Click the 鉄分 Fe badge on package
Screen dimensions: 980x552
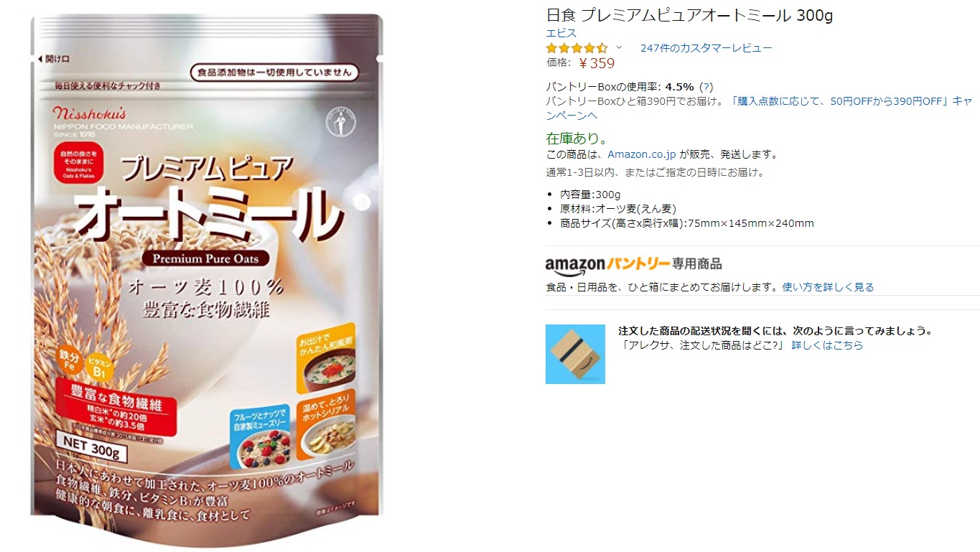pyautogui.click(x=70, y=361)
